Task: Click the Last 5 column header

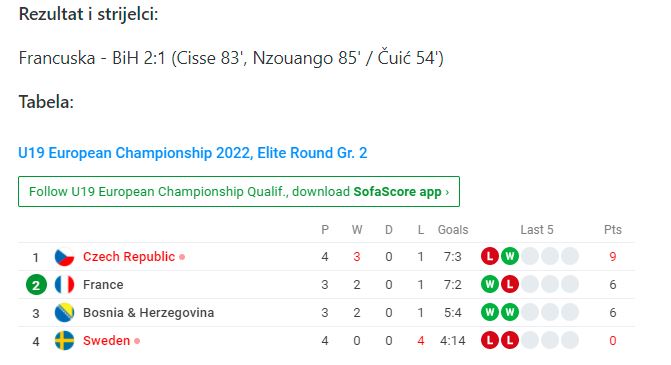Action: (x=537, y=230)
